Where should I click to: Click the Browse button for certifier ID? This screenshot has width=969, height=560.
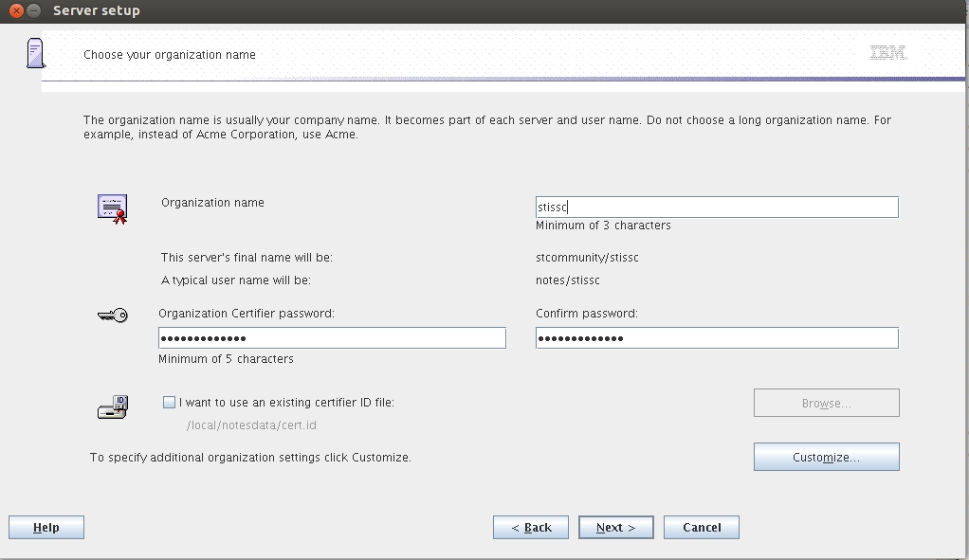click(826, 402)
